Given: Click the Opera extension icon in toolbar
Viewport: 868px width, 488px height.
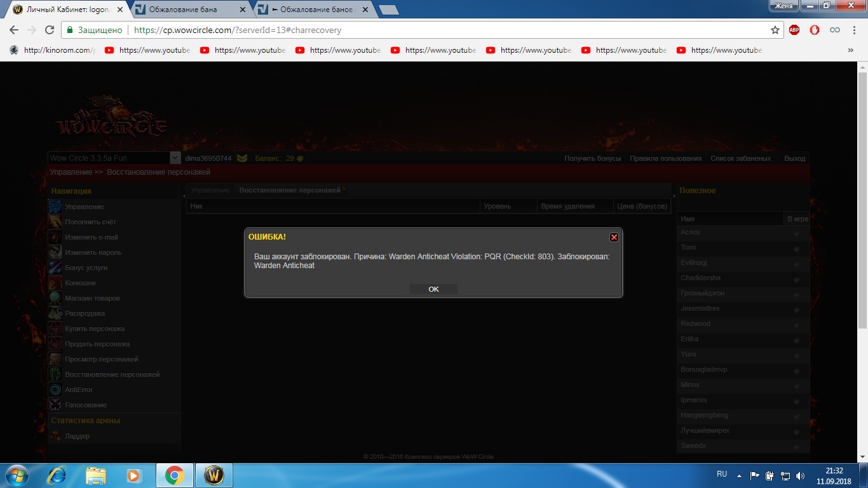Looking at the screenshot, I should click(815, 30).
